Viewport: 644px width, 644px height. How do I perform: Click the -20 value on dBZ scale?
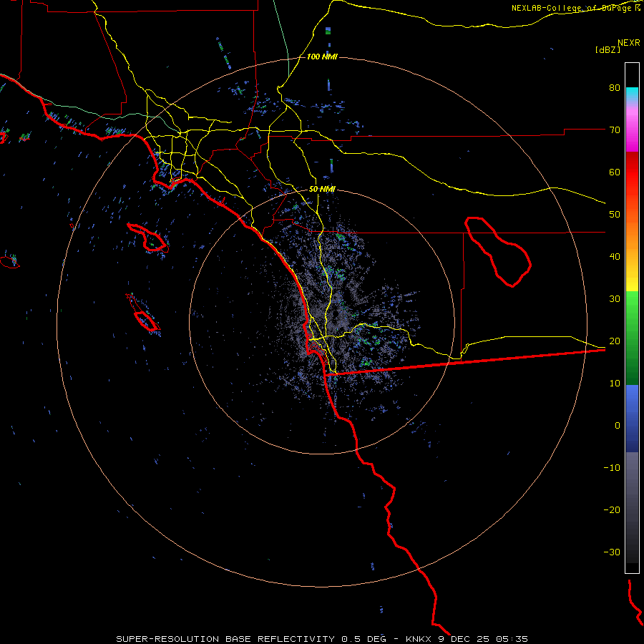[612, 509]
